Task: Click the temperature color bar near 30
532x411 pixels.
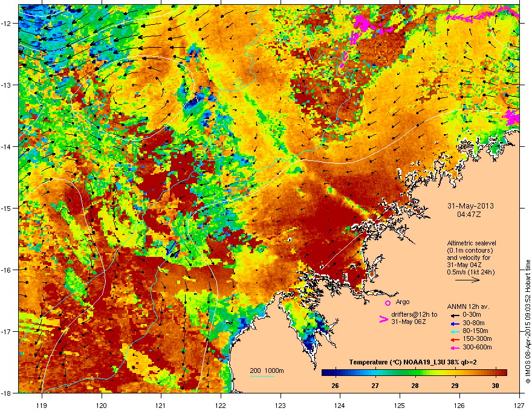Action: pyautogui.click(x=495, y=372)
